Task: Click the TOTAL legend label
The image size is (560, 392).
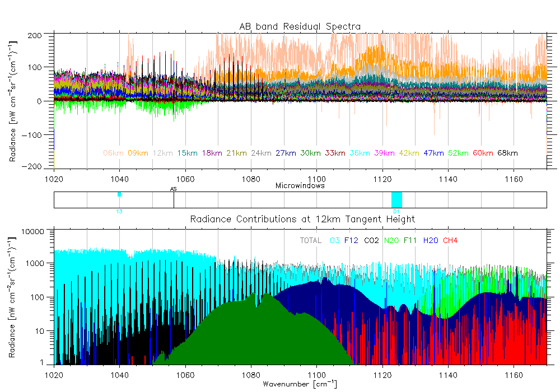Action: [x=311, y=241]
